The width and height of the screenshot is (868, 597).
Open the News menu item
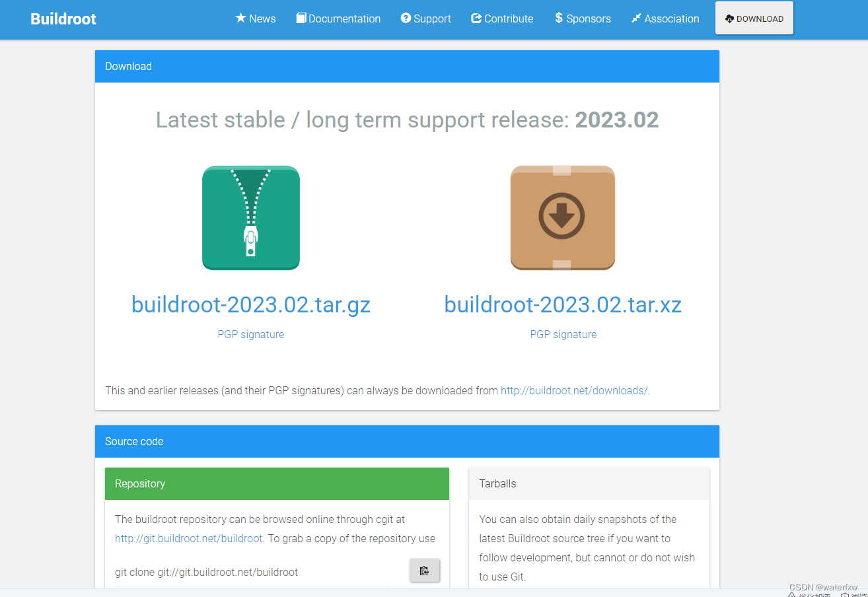pyautogui.click(x=256, y=18)
